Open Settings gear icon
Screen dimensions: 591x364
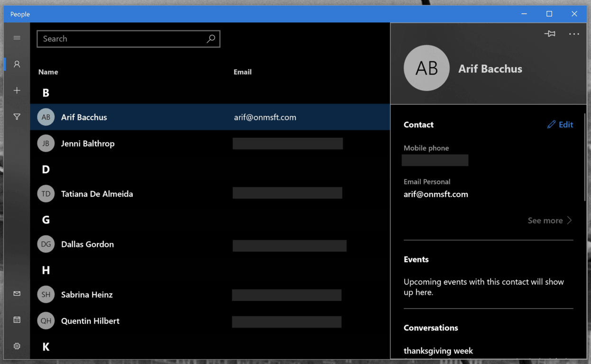coord(17,346)
